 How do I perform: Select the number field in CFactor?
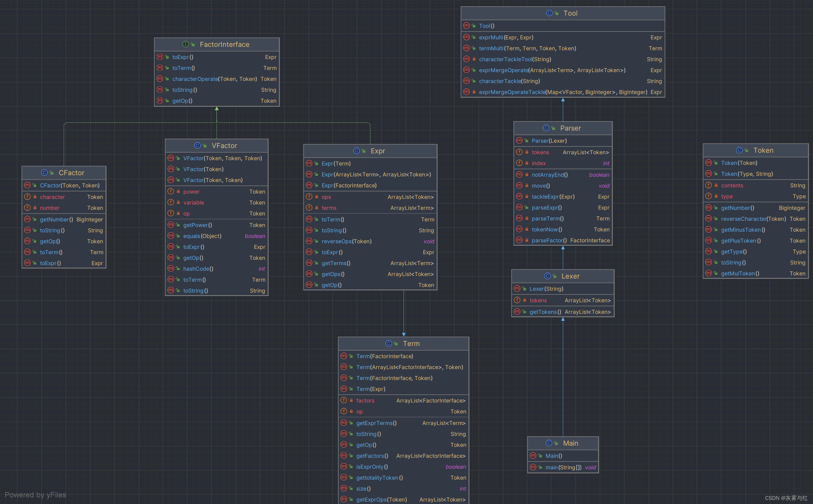[64, 208]
